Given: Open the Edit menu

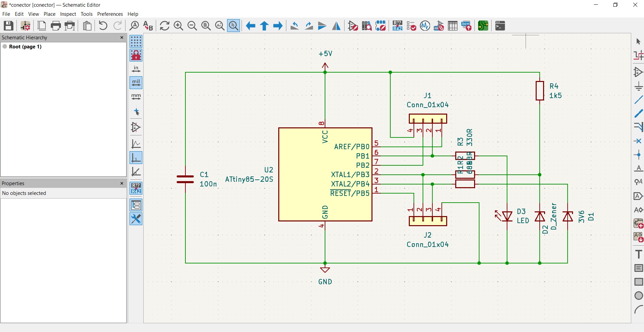Looking at the screenshot, I should coord(19,14).
